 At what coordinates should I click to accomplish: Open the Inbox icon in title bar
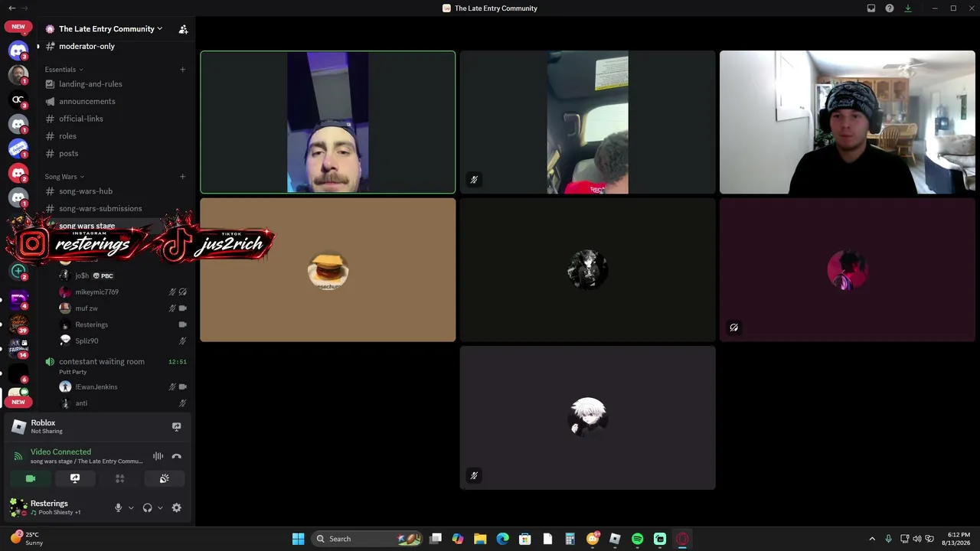[871, 8]
